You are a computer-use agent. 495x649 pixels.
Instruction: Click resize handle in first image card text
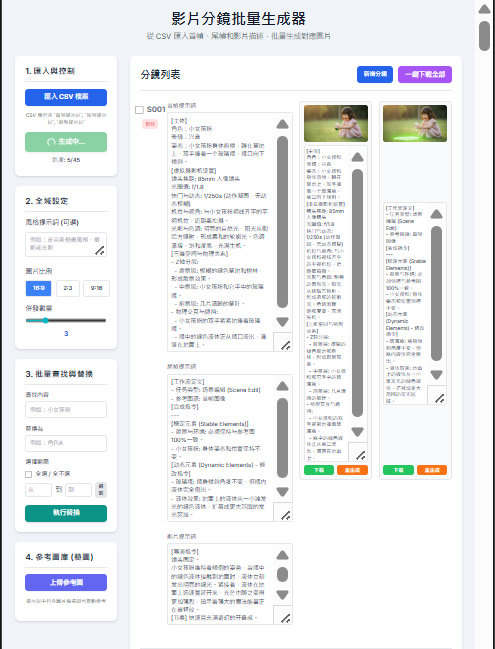tap(360, 456)
